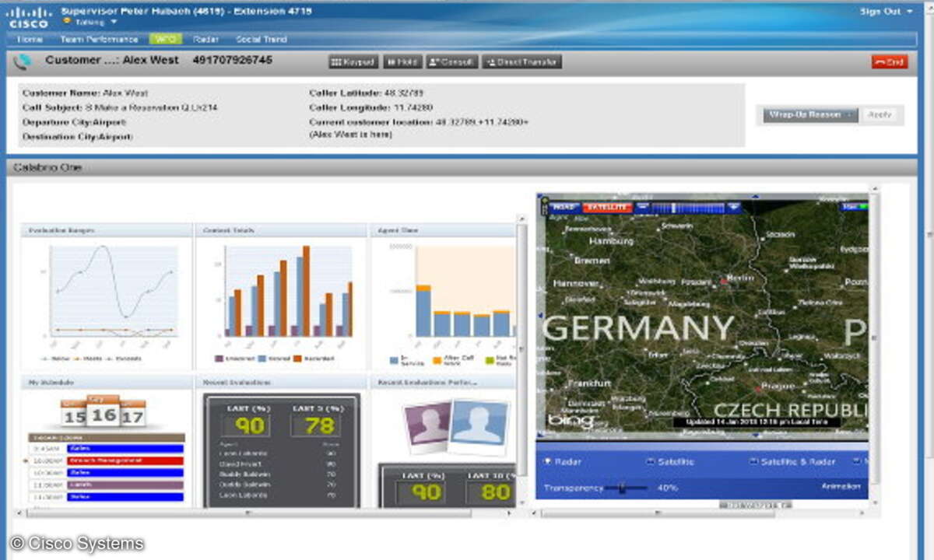Select the Satellite & Radar option
934x560 pixels.
coord(792,462)
